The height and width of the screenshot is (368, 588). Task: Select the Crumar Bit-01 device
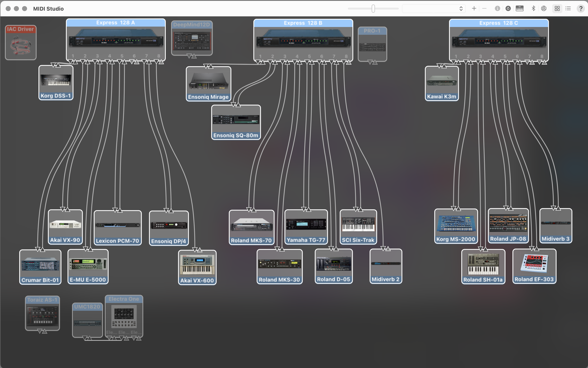click(x=40, y=267)
